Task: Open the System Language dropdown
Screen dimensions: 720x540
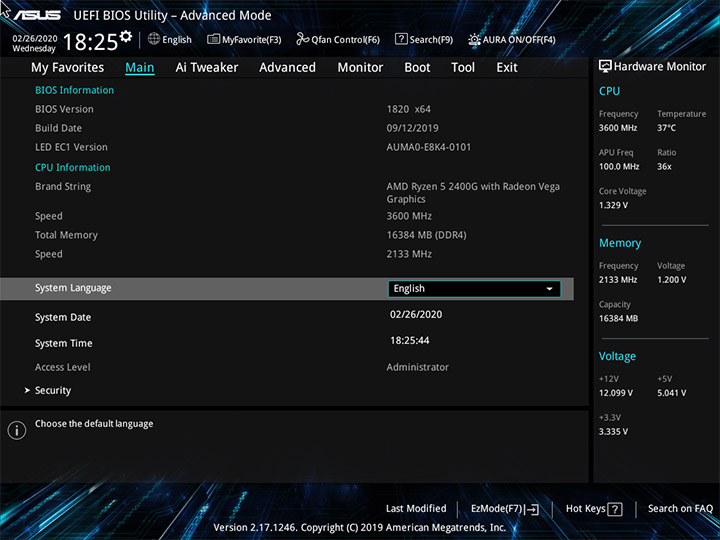Action: (x=474, y=289)
